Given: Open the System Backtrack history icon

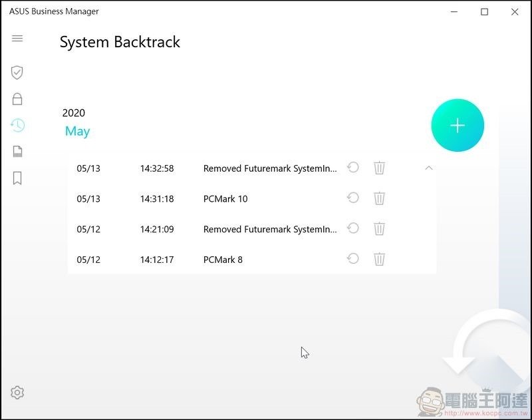Looking at the screenshot, I should tap(17, 125).
